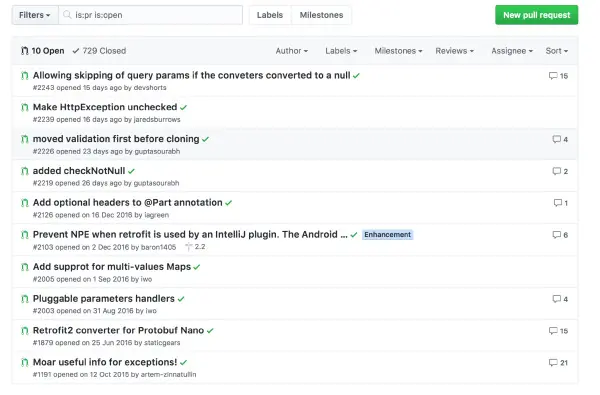Open 'Prevent NPE when retrofit is used' PR

(190, 235)
